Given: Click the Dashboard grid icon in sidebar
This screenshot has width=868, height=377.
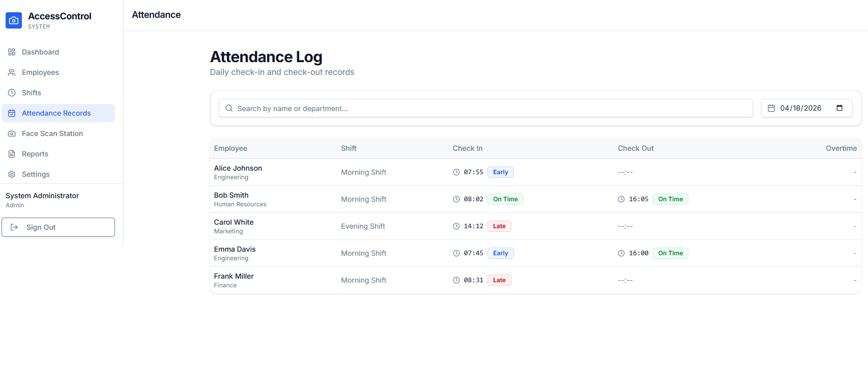Looking at the screenshot, I should click(12, 52).
